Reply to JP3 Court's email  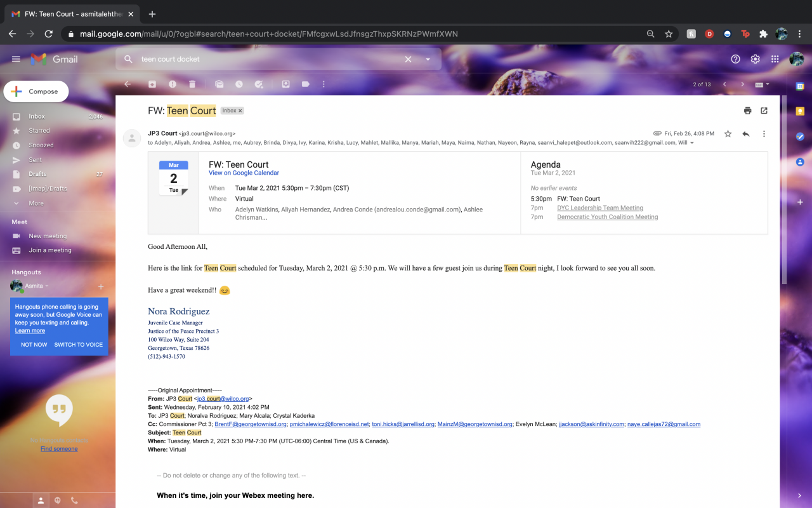point(746,134)
